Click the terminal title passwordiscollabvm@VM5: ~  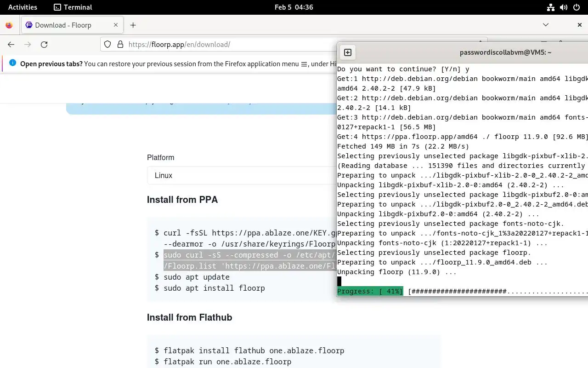(505, 52)
